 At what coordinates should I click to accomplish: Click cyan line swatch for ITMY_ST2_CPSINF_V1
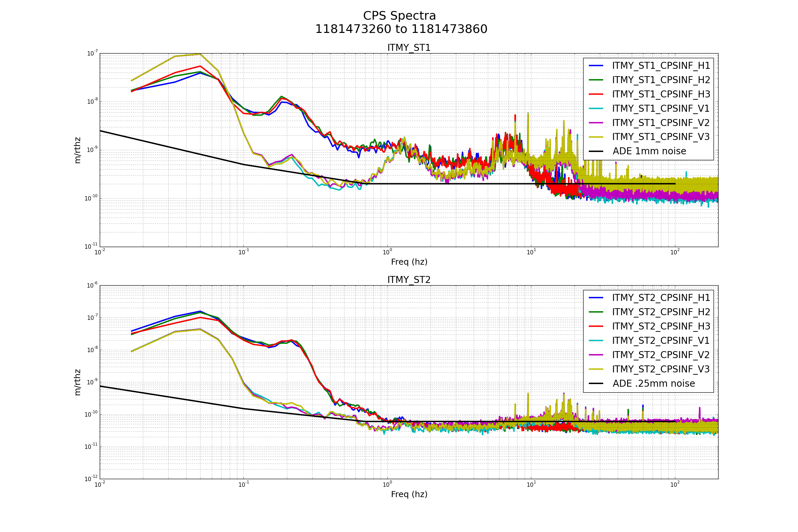(x=596, y=340)
